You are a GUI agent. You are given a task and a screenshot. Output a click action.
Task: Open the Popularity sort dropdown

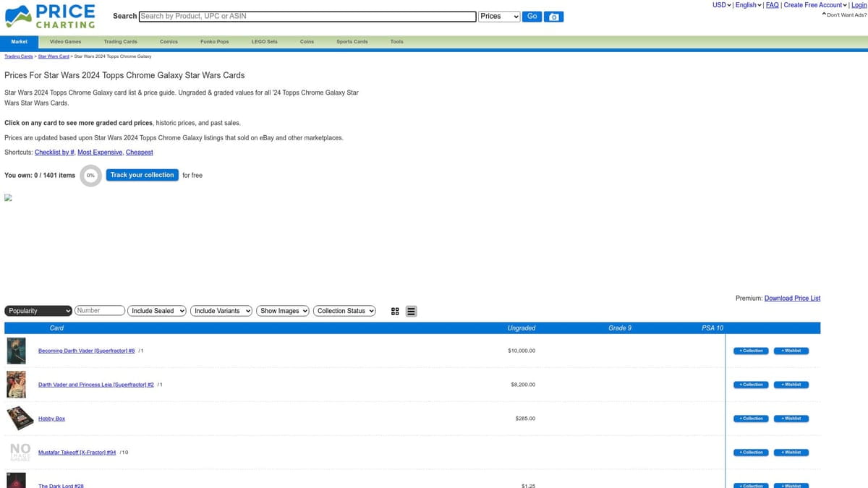pyautogui.click(x=38, y=311)
